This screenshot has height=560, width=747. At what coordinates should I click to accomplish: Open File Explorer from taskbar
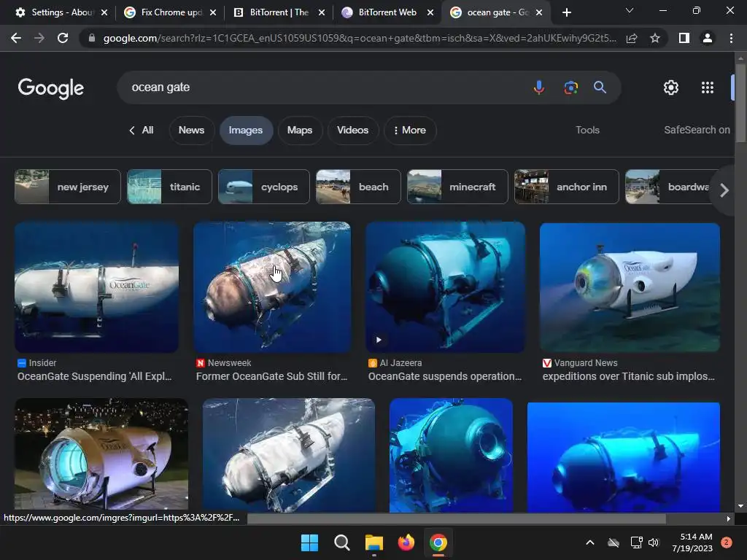tap(374, 542)
